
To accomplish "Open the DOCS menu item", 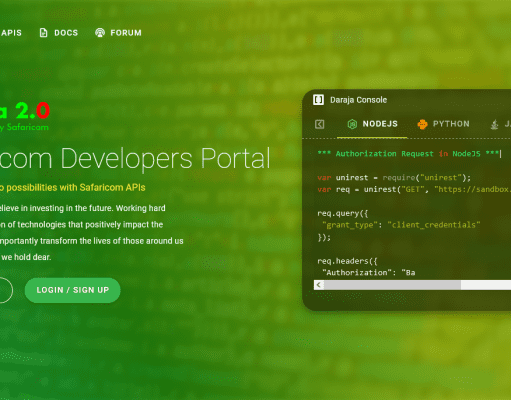I will click(66, 33).
